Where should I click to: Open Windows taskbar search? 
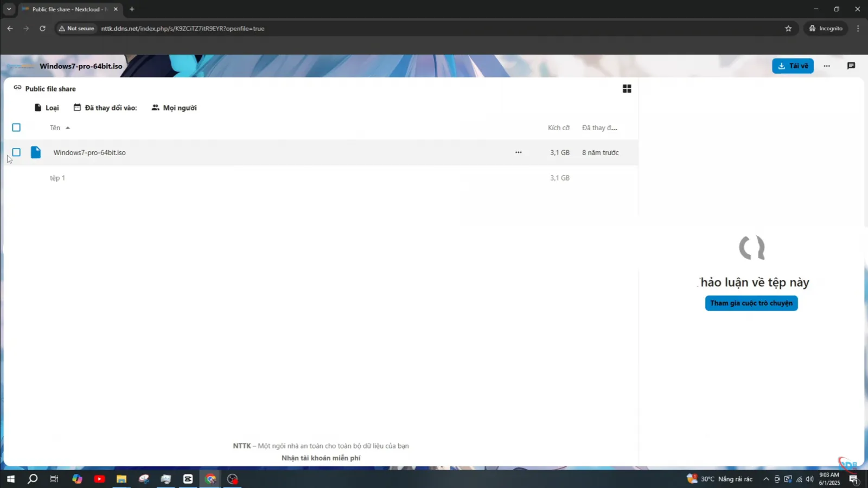tap(33, 479)
